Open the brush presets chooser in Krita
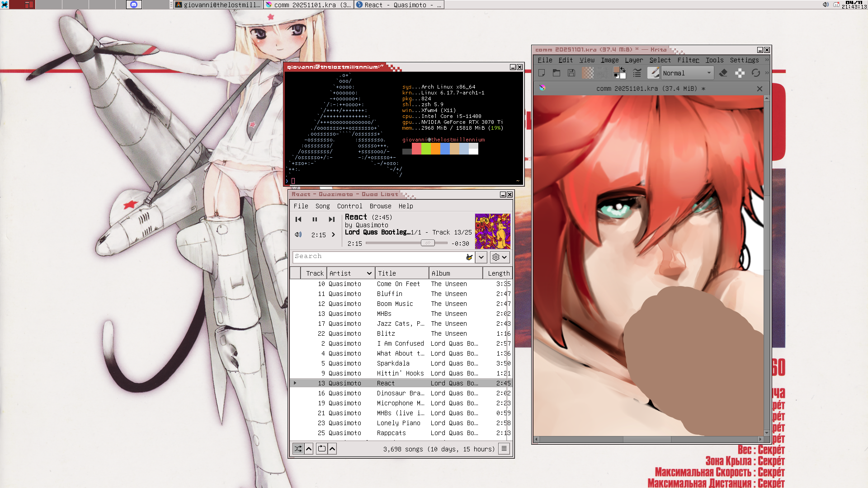The height and width of the screenshot is (488, 868). [653, 73]
